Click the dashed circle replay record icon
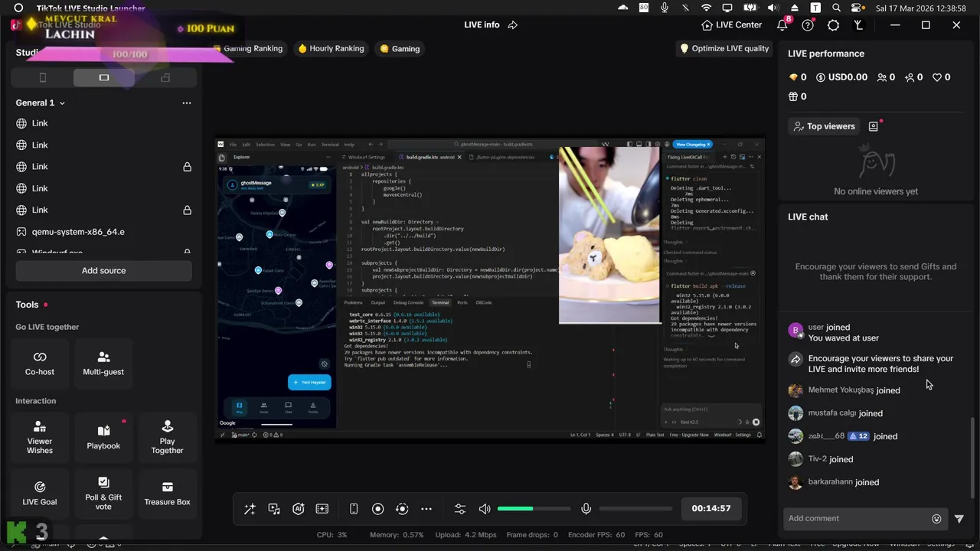Image resolution: width=980 pixels, height=551 pixels. point(402,509)
